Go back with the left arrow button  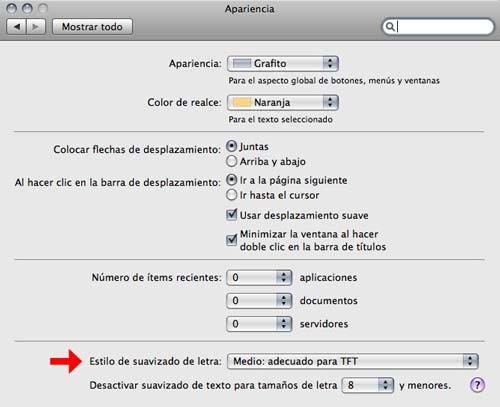pos(17,27)
